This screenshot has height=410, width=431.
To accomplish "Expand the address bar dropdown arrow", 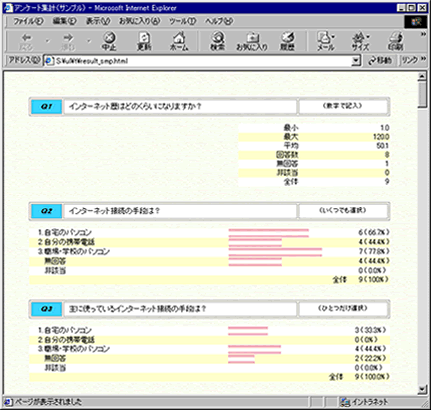I will (356, 61).
